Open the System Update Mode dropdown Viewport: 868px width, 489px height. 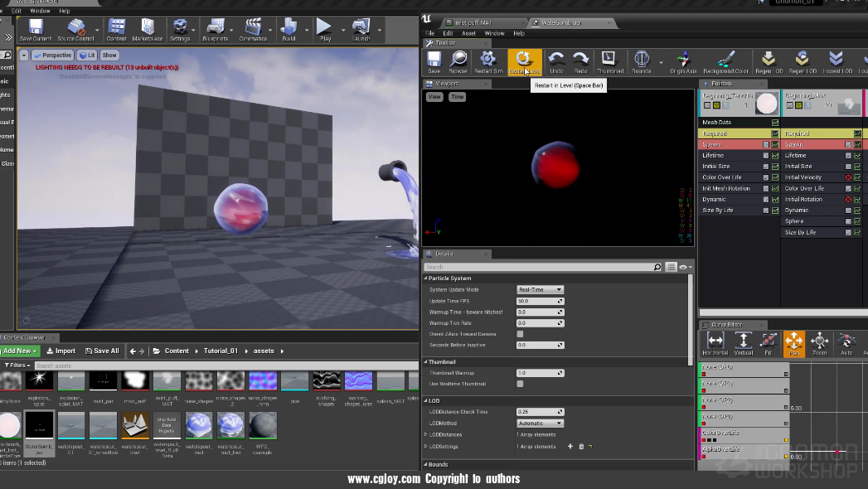pos(540,289)
